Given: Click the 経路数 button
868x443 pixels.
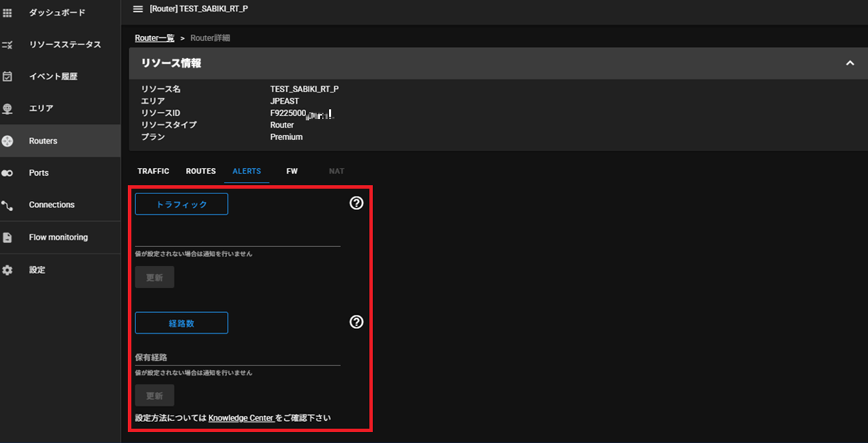Looking at the screenshot, I should [x=182, y=323].
